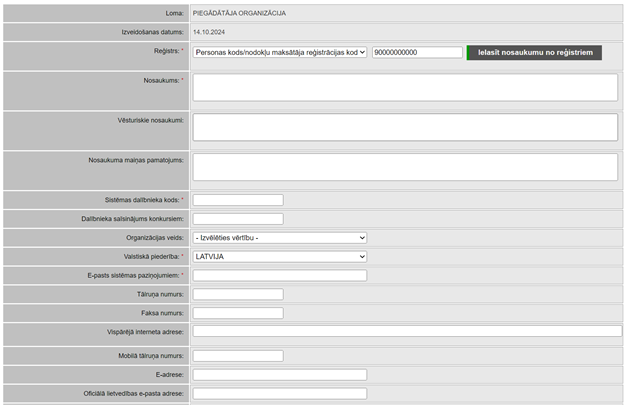Click the E-pasts sistēmas paziņojumiem input
Viewport: 624px width, 405px height.
(280, 275)
